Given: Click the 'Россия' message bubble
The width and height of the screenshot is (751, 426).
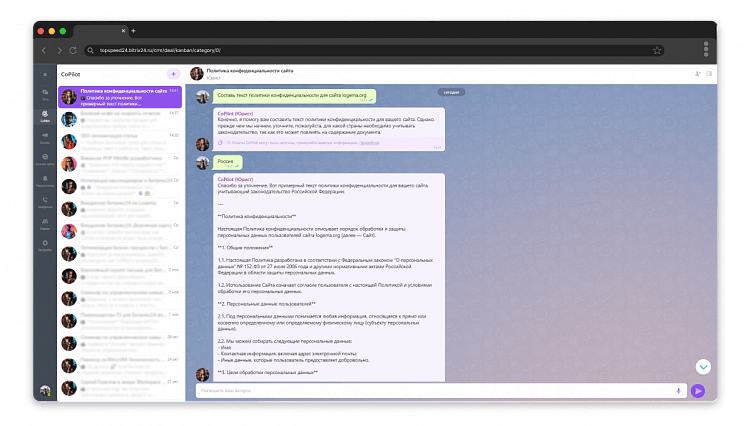Looking at the screenshot, I should tap(228, 162).
